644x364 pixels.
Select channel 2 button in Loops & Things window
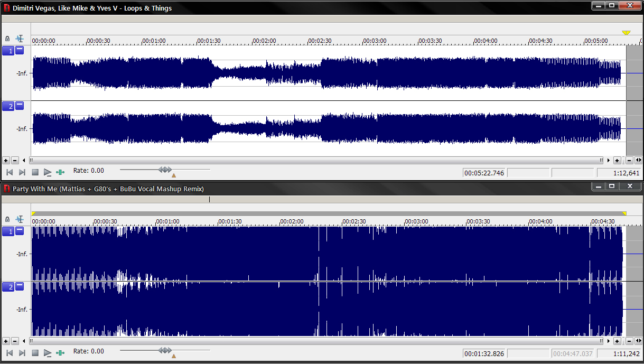click(x=8, y=106)
